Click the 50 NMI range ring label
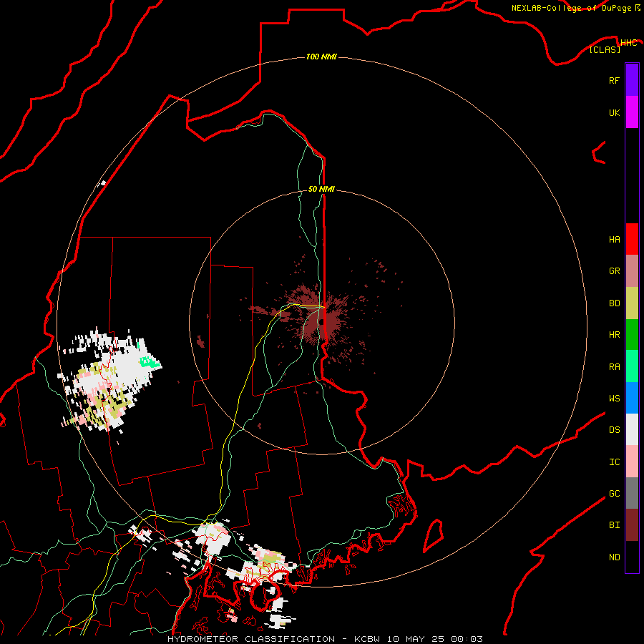 tap(321, 189)
